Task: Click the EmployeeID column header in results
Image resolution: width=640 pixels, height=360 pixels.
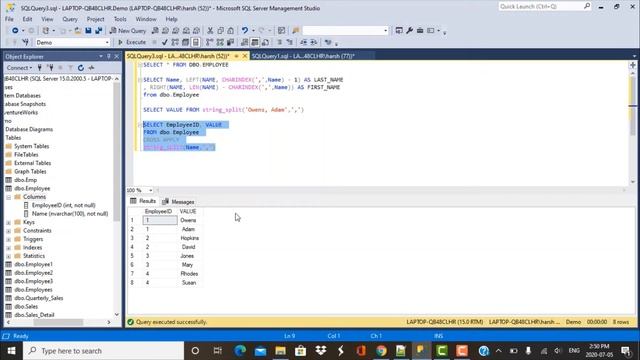Action: click(158, 211)
